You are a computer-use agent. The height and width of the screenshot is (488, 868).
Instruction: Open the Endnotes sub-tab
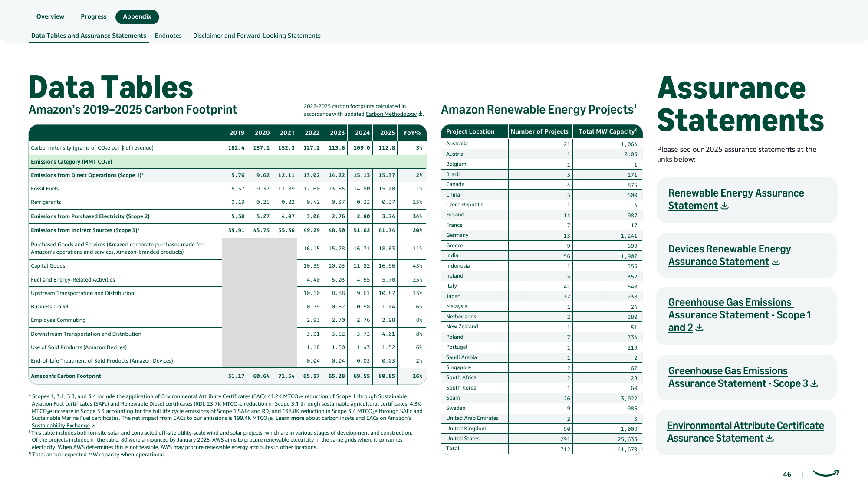[168, 36]
